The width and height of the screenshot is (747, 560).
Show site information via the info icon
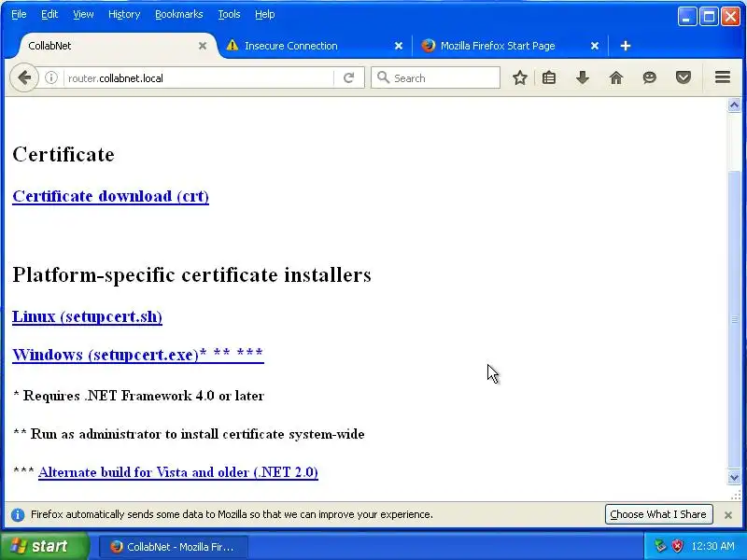[x=51, y=77]
